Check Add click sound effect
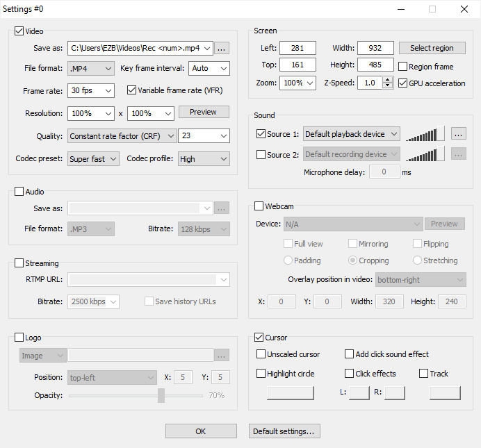 [349, 354]
